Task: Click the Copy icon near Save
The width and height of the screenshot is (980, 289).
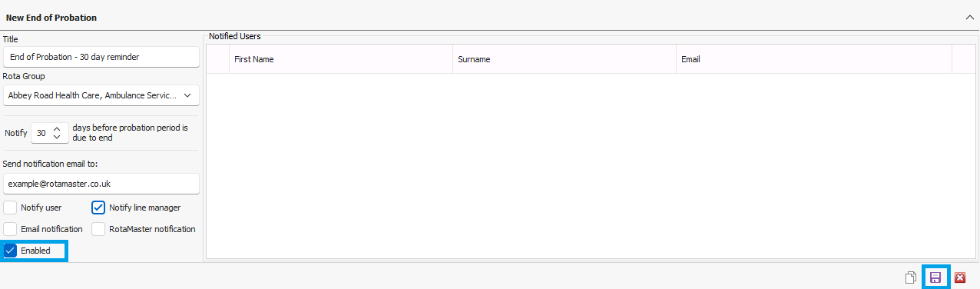Action: [x=911, y=277]
